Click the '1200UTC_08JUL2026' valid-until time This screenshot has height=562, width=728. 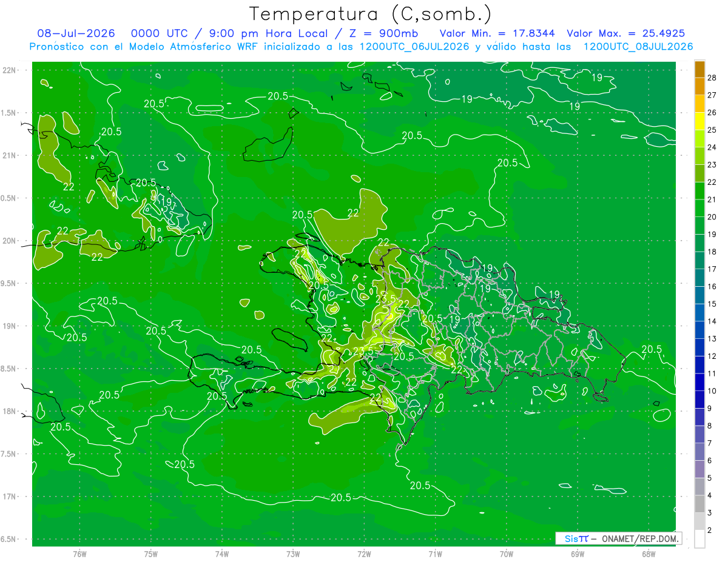pyautogui.click(x=638, y=47)
